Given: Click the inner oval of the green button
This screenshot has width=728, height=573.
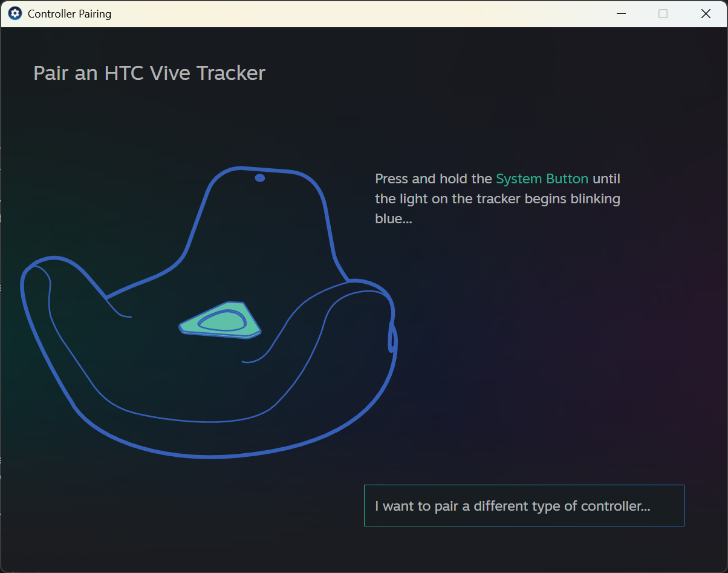Looking at the screenshot, I should [x=223, y=319].
